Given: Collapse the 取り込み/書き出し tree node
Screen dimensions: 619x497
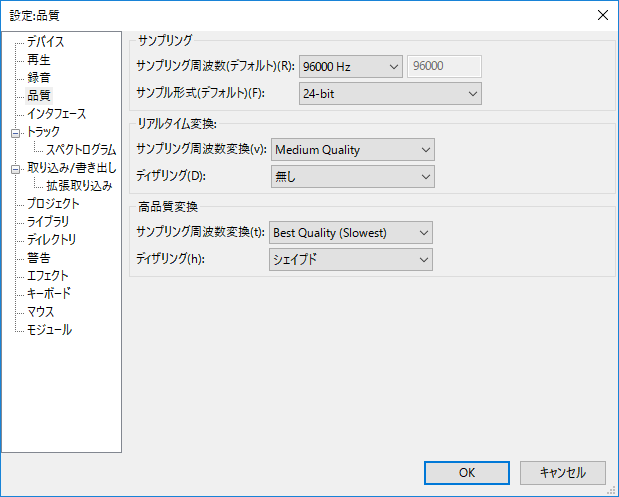Looking at the screenshot, I should [x=15, y=168].
